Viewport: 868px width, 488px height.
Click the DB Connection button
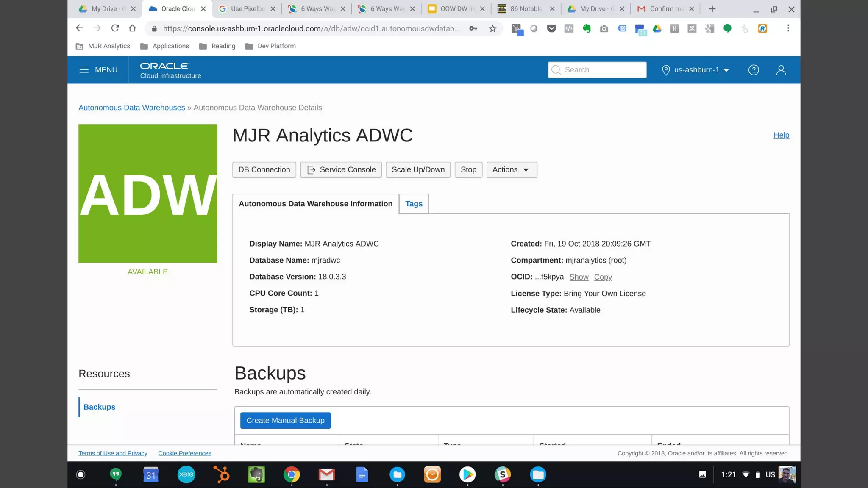click(x=264, y=169)
